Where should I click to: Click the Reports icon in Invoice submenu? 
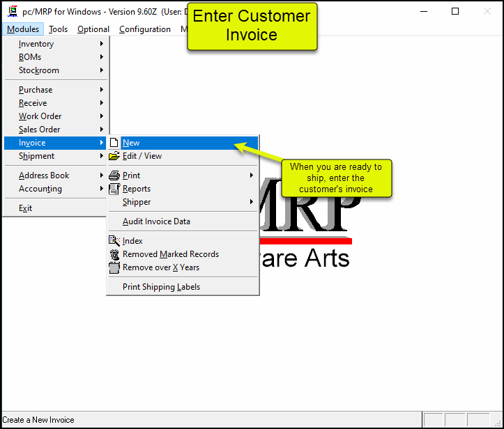pos(114,189)
